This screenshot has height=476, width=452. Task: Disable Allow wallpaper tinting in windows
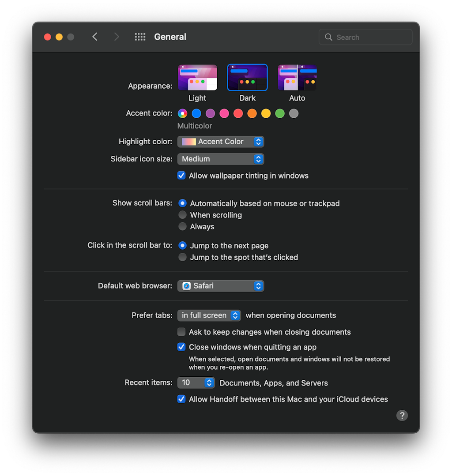click(181, 176)
